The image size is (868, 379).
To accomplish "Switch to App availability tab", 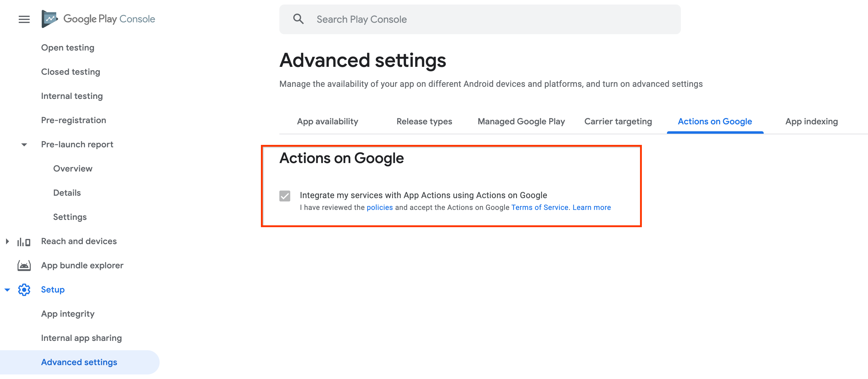I will [328, 121].
